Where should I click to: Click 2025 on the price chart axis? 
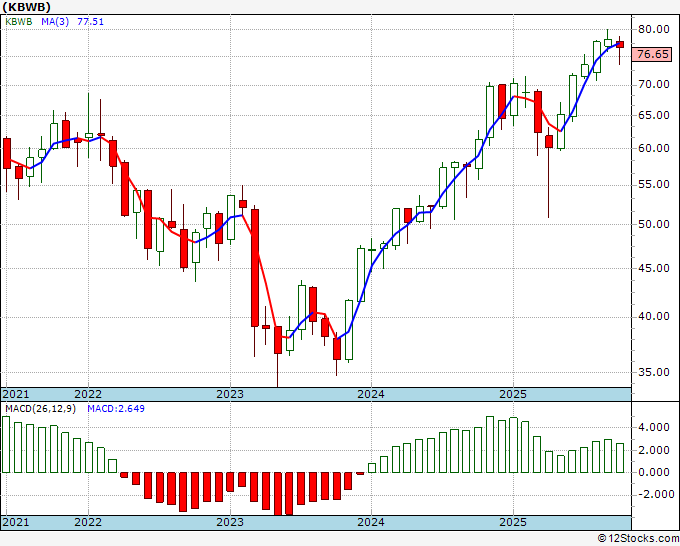point(513,394)
